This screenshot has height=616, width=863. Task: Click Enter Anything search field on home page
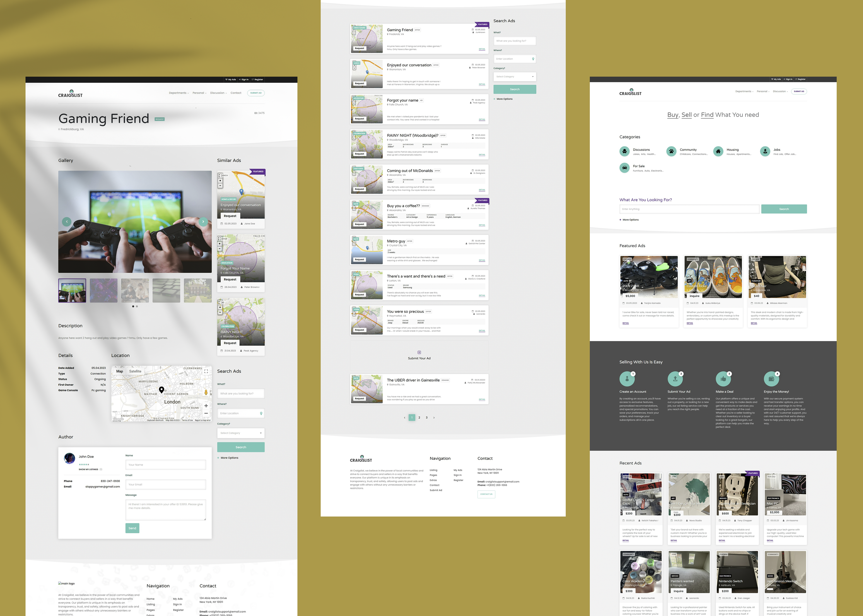pos(690,209)
